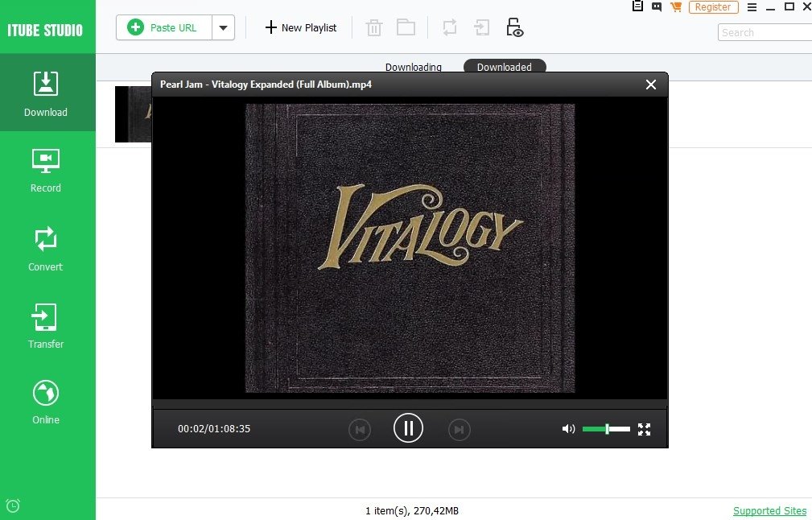Open the Online browser section
The width and height of the screenshot is (812, 520).
pyautogui.click(x=46, y=402)
